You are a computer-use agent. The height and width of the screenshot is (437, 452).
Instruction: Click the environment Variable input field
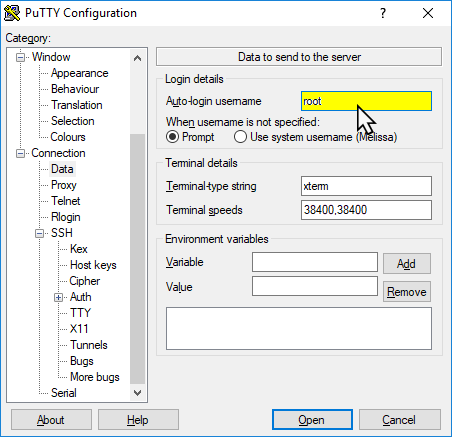pyautogui.click(x=315, y=262)
